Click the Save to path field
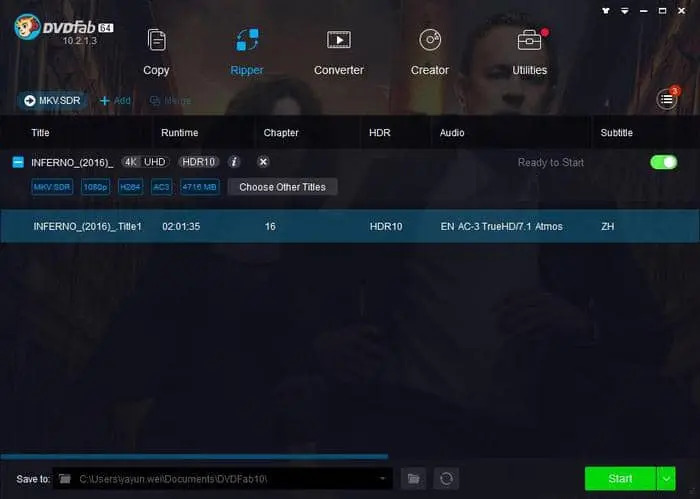The image size is (700, 499). 223,479
